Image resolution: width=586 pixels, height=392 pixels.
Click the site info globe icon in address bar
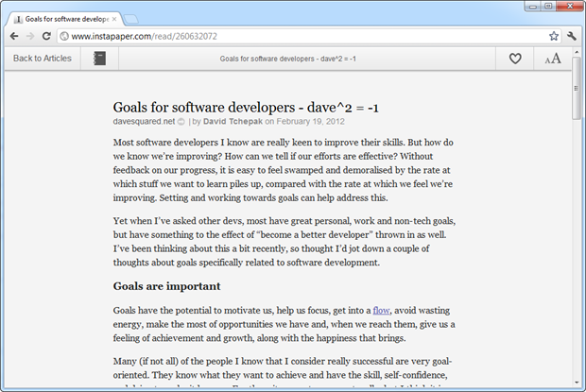tap(64, 36)
